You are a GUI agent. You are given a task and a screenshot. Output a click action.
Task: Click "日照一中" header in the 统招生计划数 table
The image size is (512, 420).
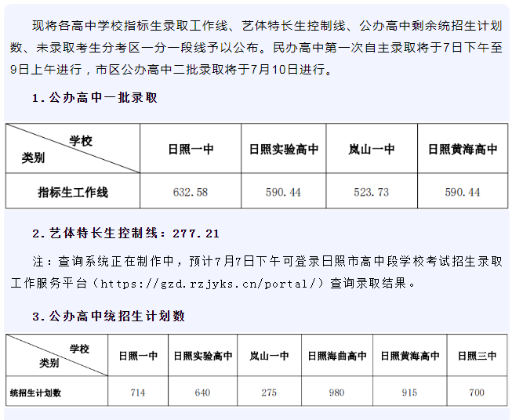click(x=138, y=356)
